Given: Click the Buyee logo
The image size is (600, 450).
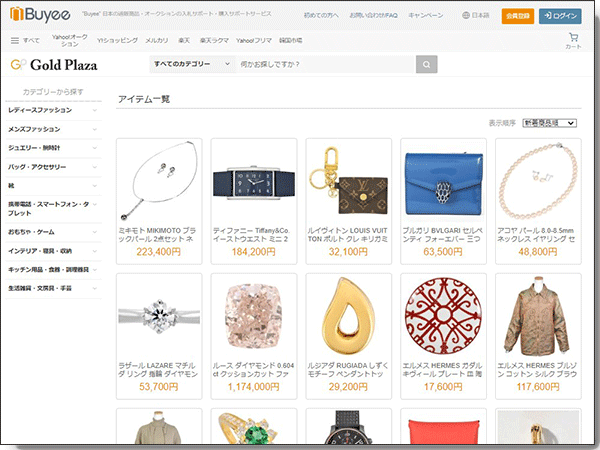Looking at the screenshot, I should coord(40,15).
